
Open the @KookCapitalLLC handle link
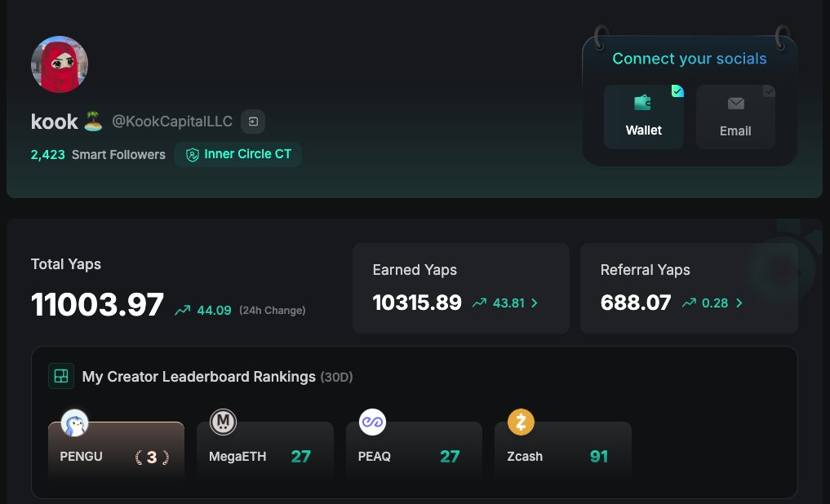click(x=172, y=122)
